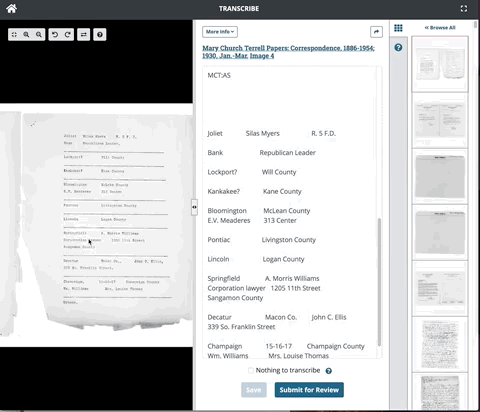Image resolution: width=480 pixels, height=412 pixels.
Task: Rotate image clockwise
Action: pyautogui.click(x=67, y=34)
